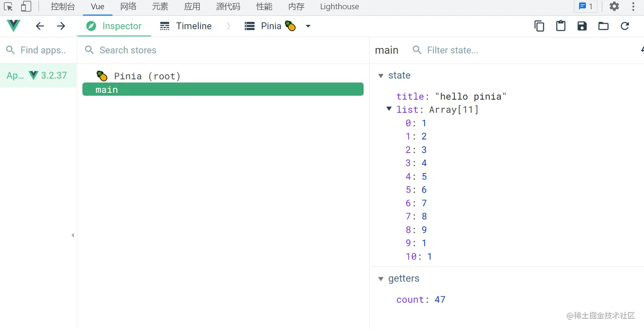
Task: Click the Timeline tab icon
Action: (x=165, y=26)
